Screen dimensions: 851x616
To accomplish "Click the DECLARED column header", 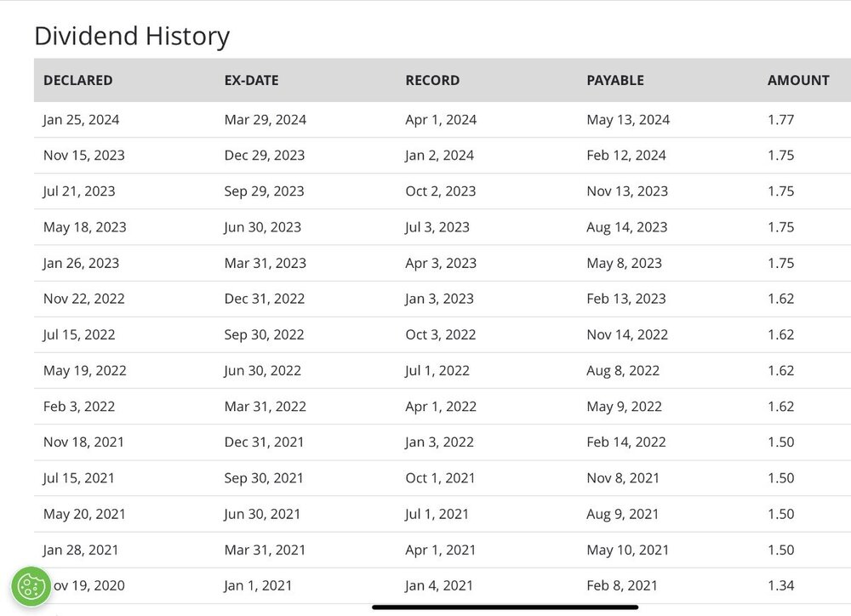I will 78,80.
